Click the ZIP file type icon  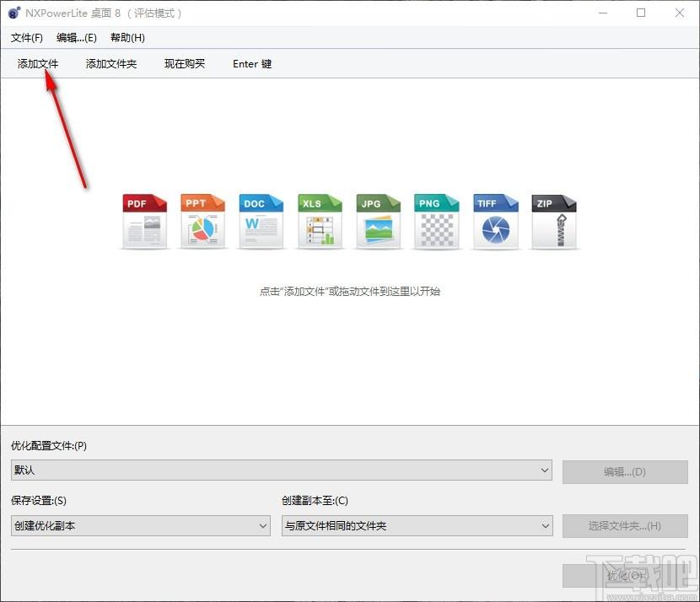pyautogui.click(x=554, y=221)
